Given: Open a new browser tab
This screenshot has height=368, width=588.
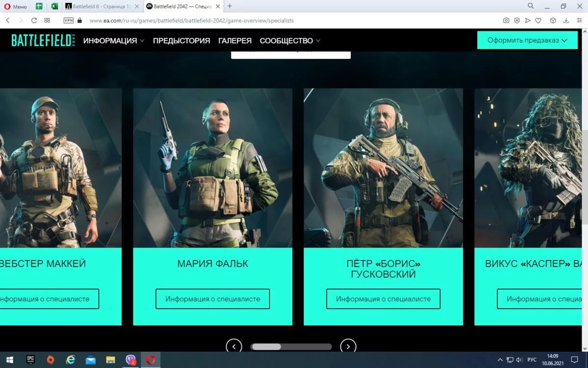Looking at the screenshot, I should [x=229, y=6].
